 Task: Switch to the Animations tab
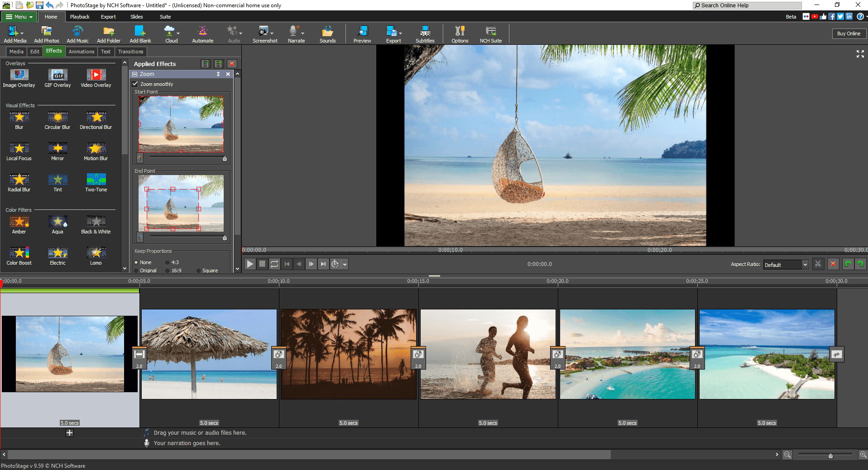[82, 52]
